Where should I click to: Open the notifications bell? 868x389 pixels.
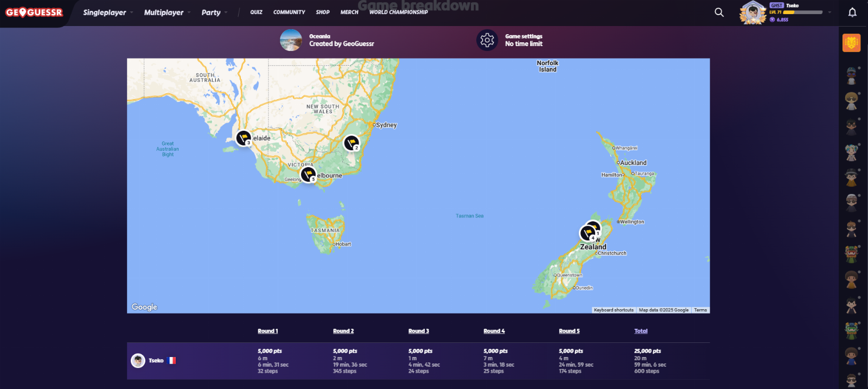(x=852, y=12)
